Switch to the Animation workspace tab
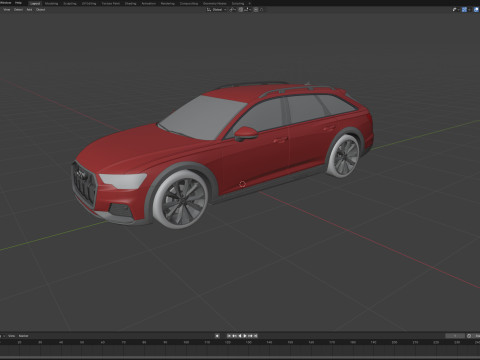Image resolution: width=480 pixels, height=360 pixels. (x=149, y=3)
